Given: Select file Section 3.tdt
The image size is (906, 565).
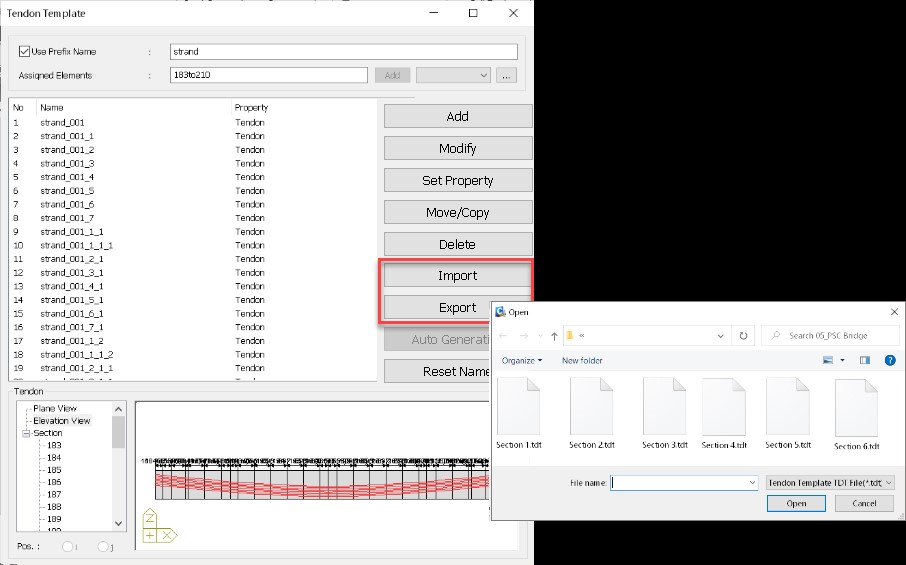Looking at the screenshot, I should [664, 414].
